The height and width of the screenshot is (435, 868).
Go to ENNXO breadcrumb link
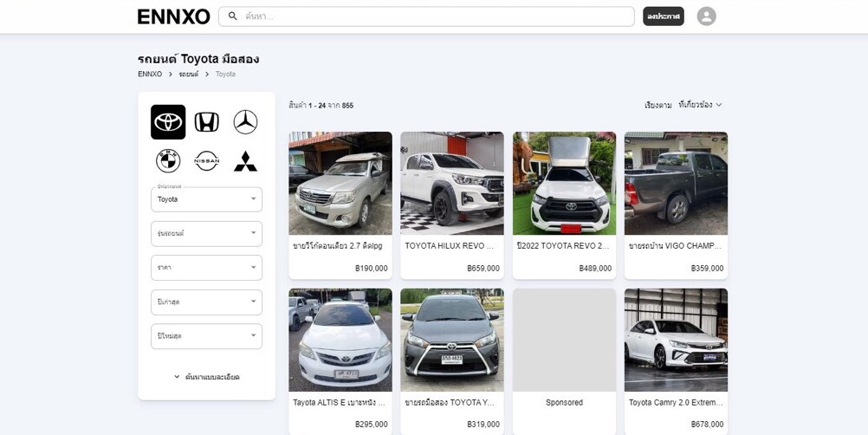150,75
